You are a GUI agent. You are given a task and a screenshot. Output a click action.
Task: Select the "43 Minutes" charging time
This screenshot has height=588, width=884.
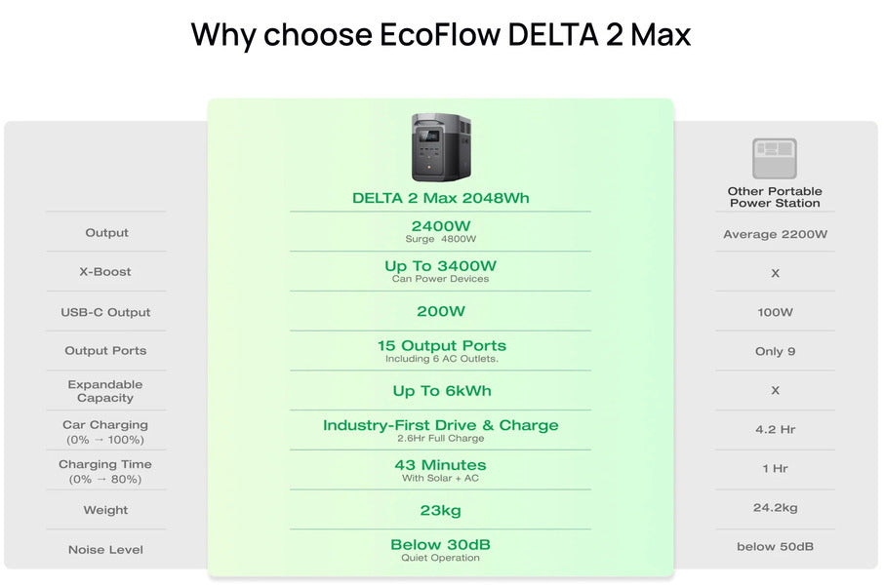click(x=441, y=465)
